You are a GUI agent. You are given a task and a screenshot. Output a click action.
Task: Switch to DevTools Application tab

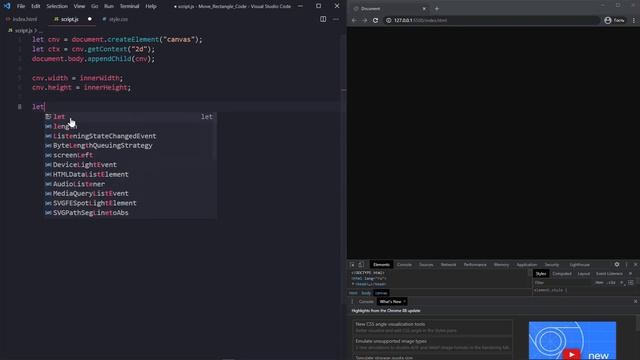click(527, 264)
